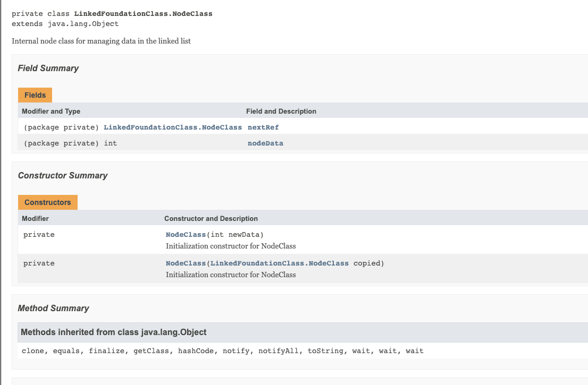The height and width of the screenshot is (385, 588).
Task: Click the Constructor Summary section heading
Action: pos(62,175)
